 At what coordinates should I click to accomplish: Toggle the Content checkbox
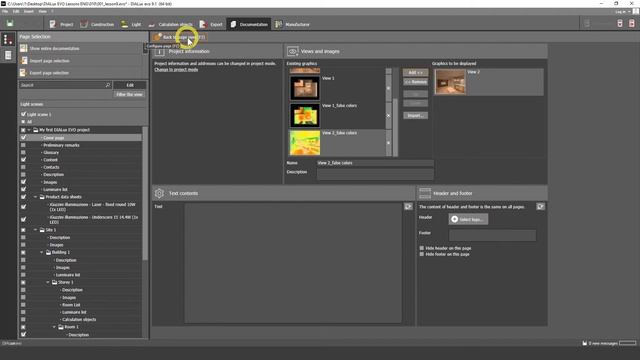[23, 160]
